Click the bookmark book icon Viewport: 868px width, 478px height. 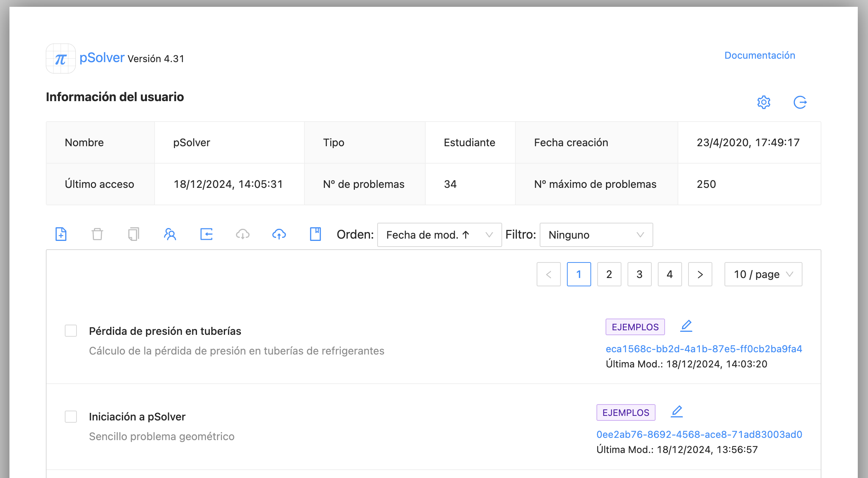315,234
